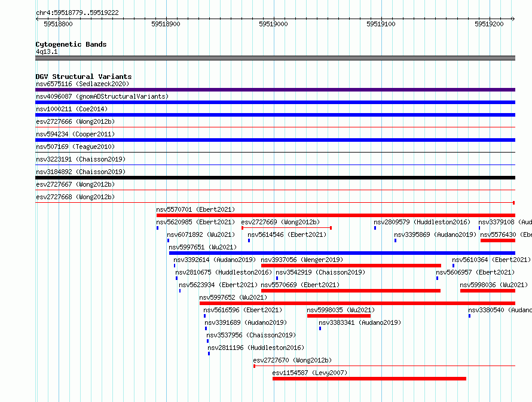Click the 59519200 ruler position label
The width and height of the screenshot is (532, 402).
point(489,24)
